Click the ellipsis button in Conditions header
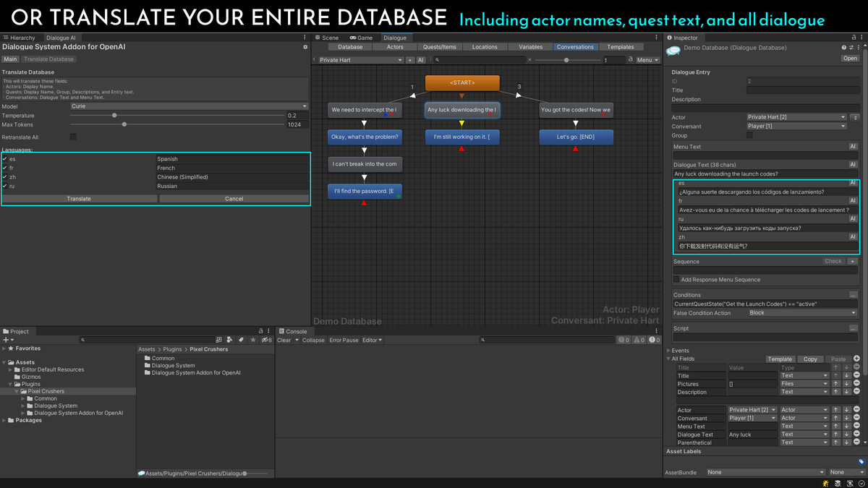Image resolution: width=868 pixels, height=488 pixels. [853, 295]
